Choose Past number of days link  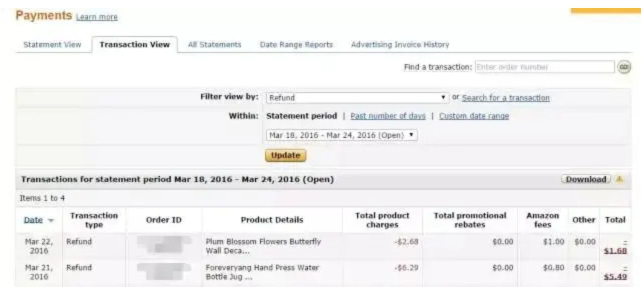pos(388,116)
